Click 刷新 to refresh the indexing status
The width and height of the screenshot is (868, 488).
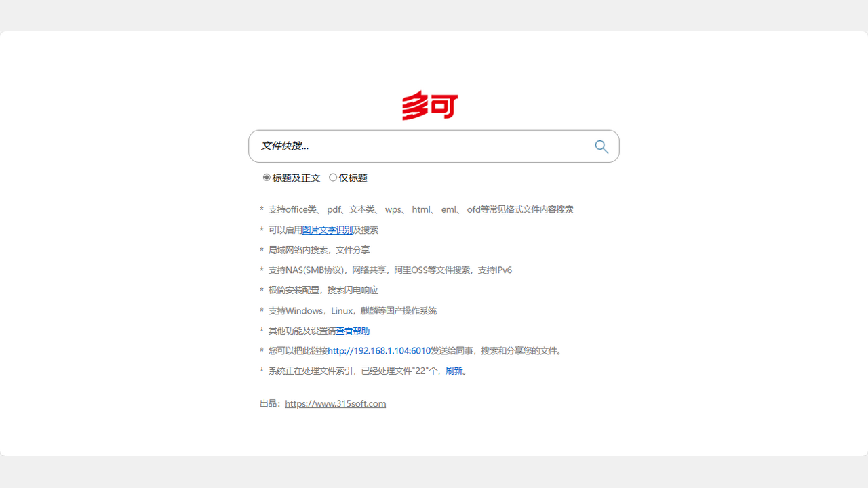(x=453, y=371)
